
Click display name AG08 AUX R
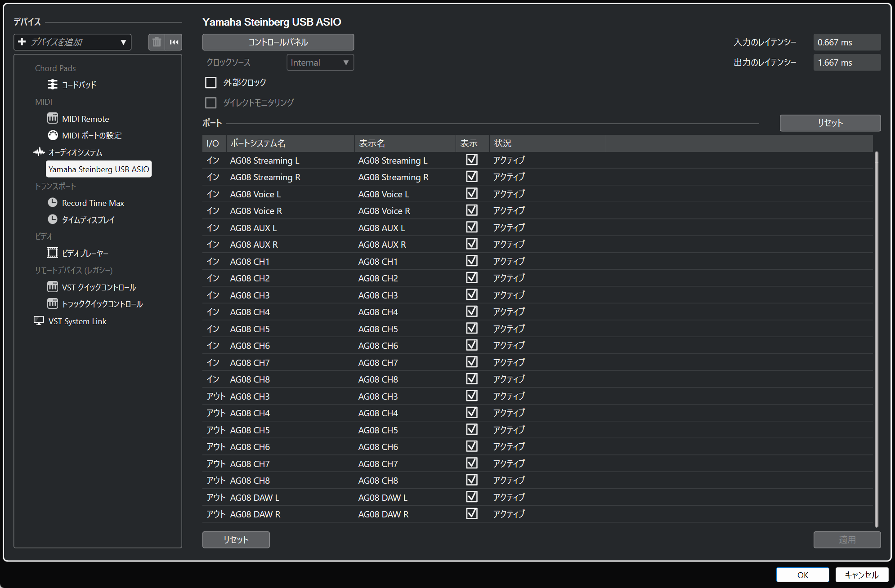point(382,245)
